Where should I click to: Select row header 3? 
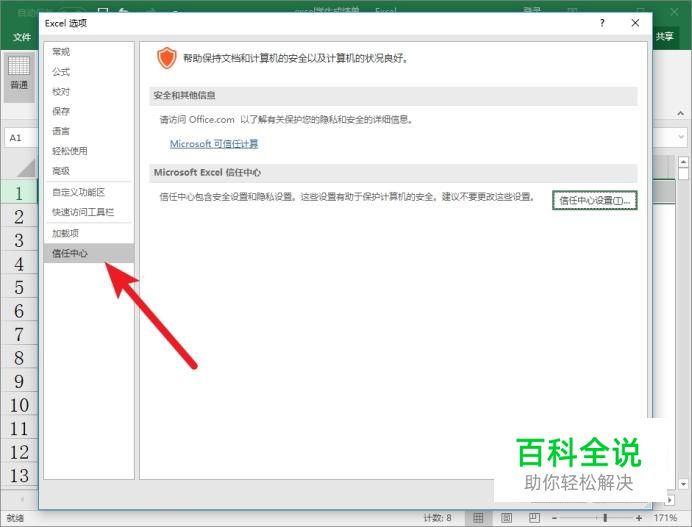click(x=19, y=241)
